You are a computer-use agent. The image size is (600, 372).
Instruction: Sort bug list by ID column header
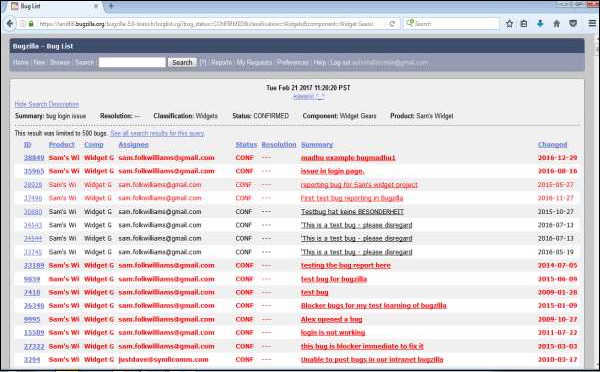[28, 145]
